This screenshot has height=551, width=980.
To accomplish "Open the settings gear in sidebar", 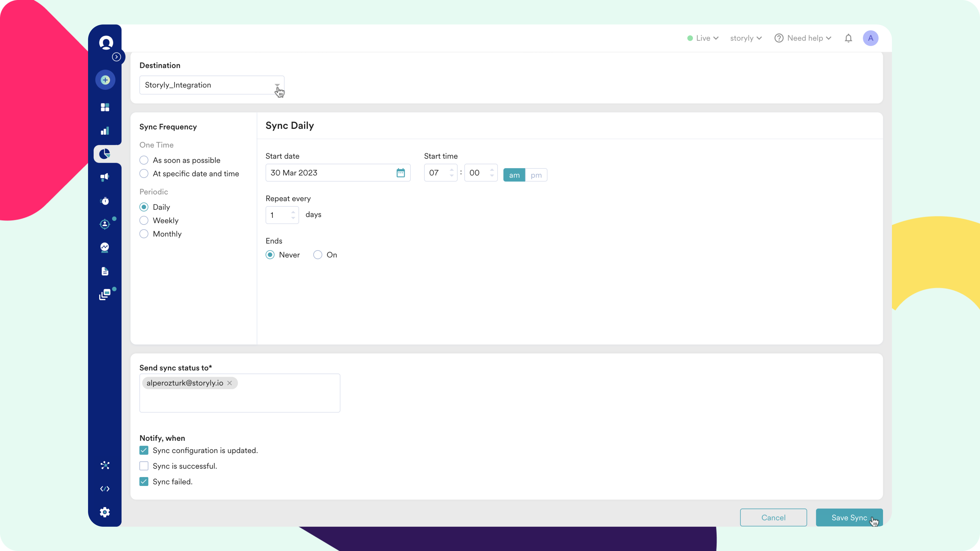I will click(x=105, y=512).
